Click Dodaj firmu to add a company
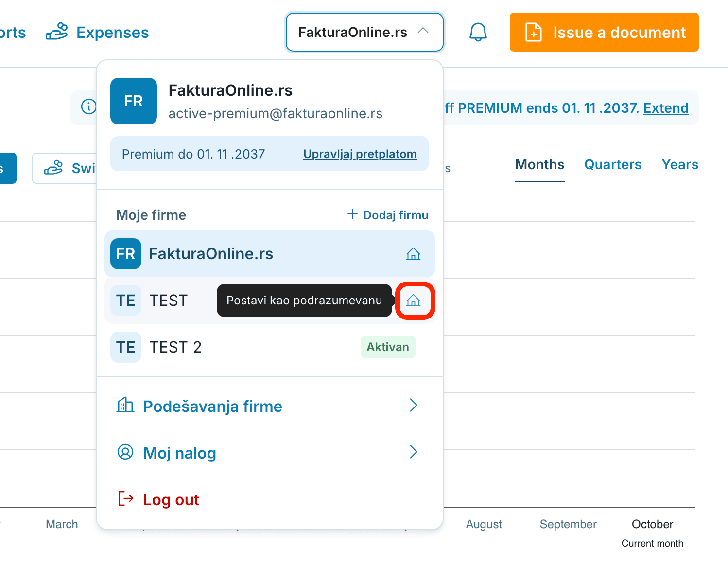Screen dimensions: 728x566 pos(388,215)
